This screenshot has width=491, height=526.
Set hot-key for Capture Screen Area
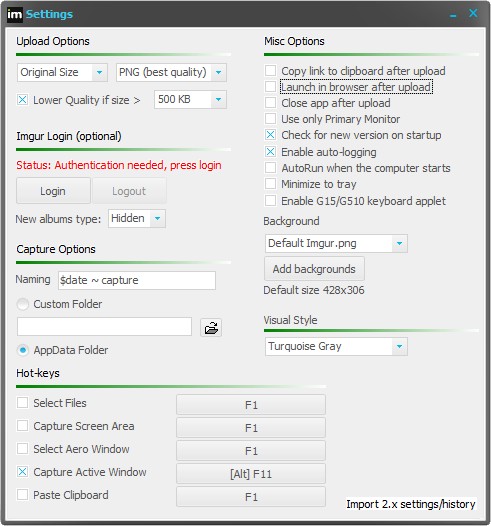pyautogui.click(x=251, y=428)
